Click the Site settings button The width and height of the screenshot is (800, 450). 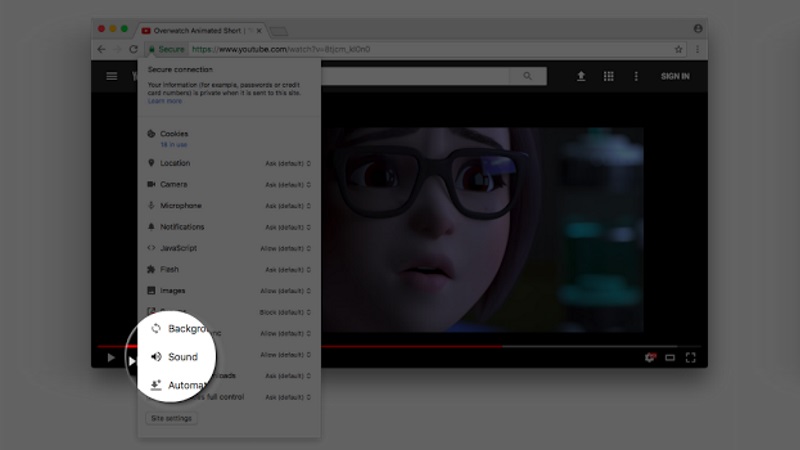[x=171, y=418]
